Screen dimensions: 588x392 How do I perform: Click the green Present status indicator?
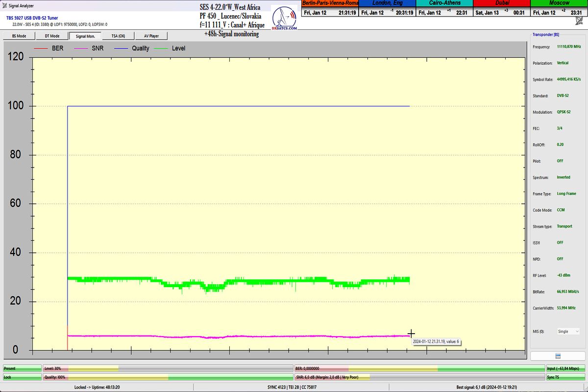pyautogui.click(x=22, y=368)
